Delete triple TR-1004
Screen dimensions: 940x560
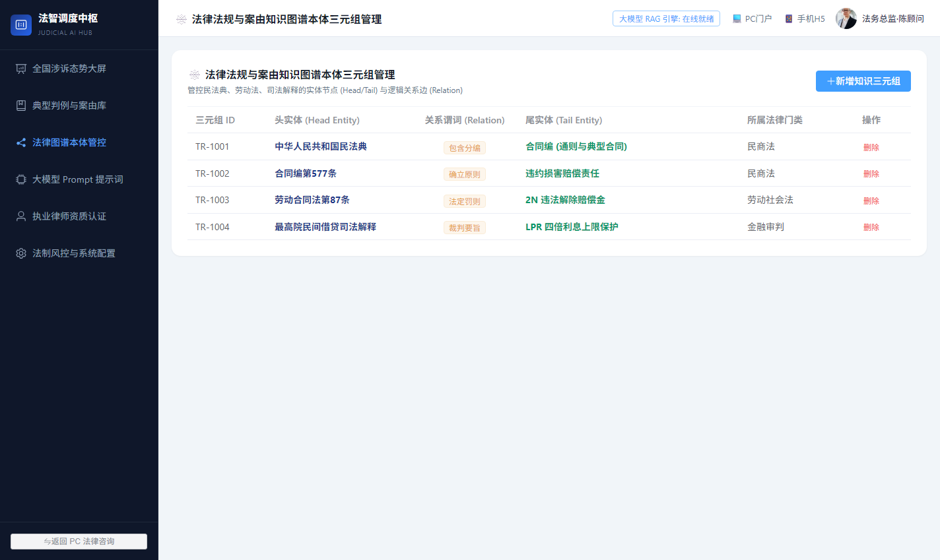point(871,228)
